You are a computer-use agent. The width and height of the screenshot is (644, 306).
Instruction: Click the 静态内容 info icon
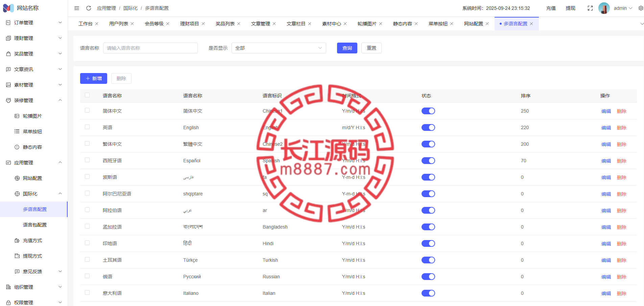(17, 147)
